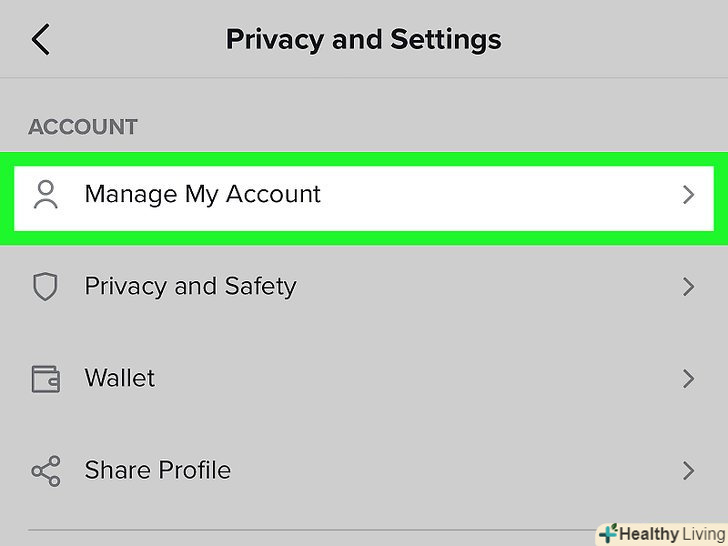728x546 pixels.
Task: Click the Healthy Living watermark text
Action: click(672, 533)
